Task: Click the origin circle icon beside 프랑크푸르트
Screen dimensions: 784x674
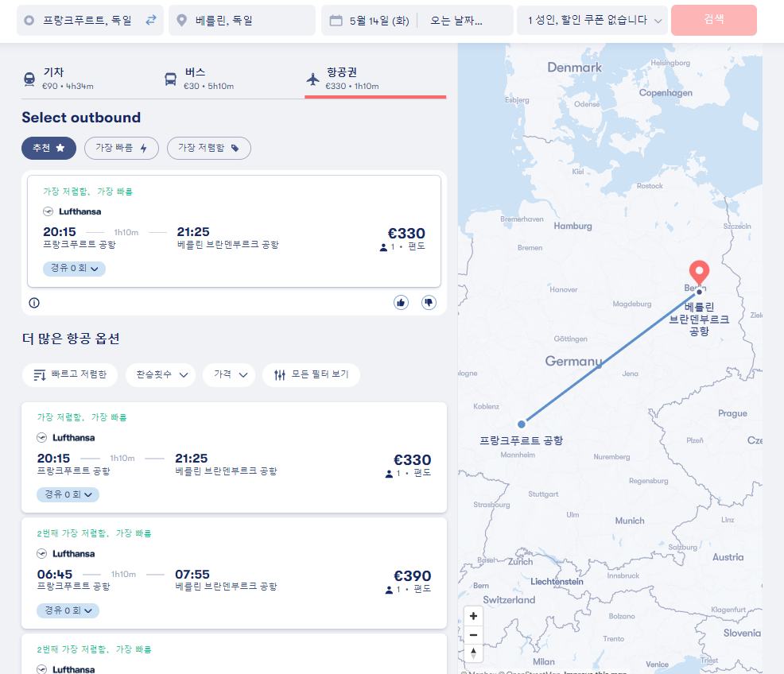Action: [x=29, y=21]
